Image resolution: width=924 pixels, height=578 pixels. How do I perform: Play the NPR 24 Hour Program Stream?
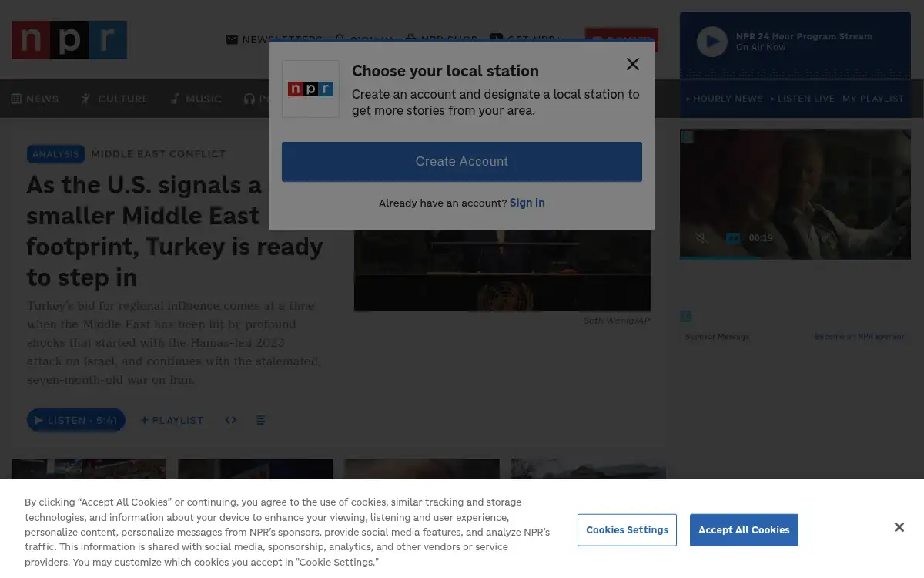[712, 42]
